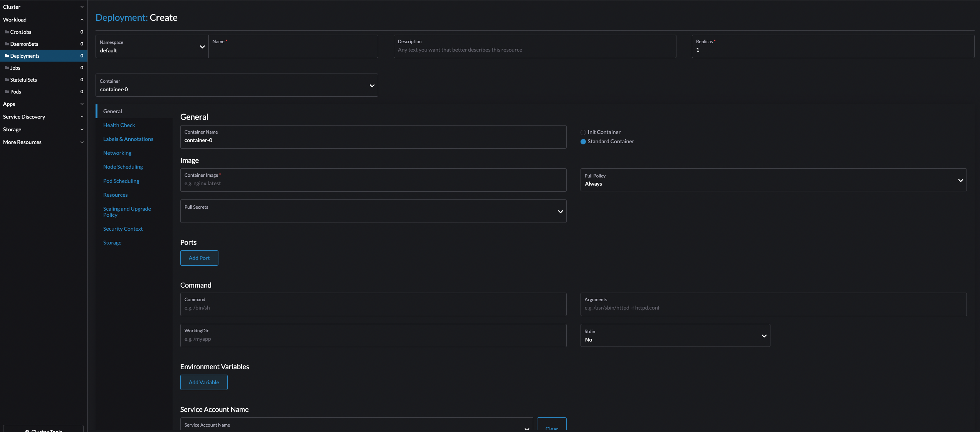The image size is (980, 432).
Task: Open the Security Context tab
Action: [123, 229]
